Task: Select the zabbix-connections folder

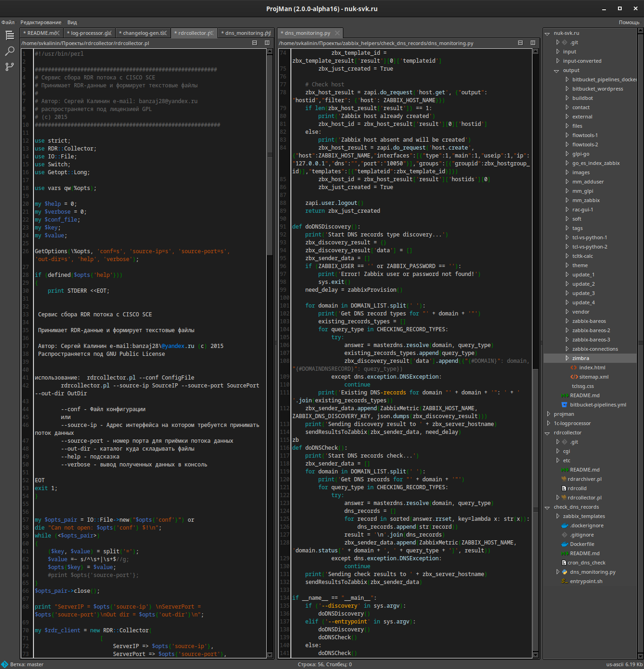Action: pos(595,349)
